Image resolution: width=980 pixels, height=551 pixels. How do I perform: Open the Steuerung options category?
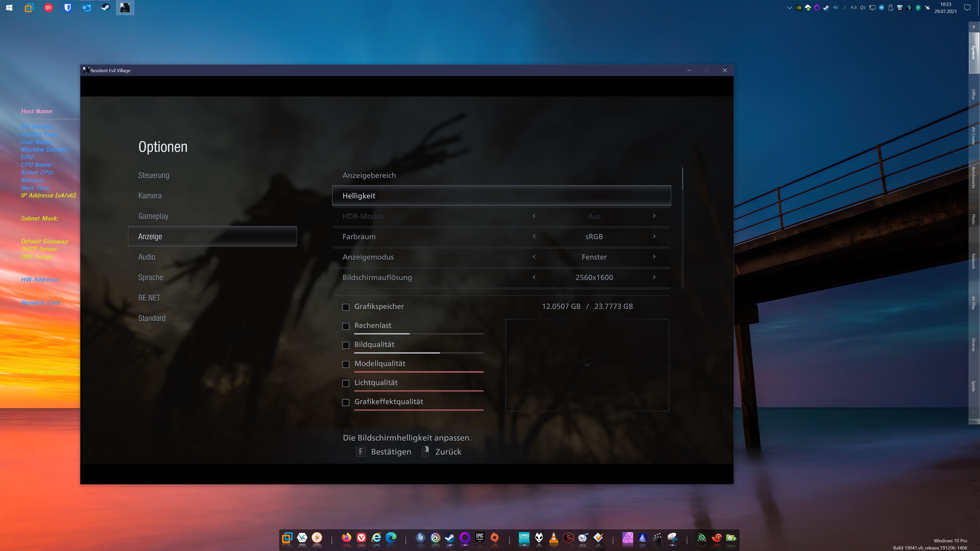(x=153, y=175)
